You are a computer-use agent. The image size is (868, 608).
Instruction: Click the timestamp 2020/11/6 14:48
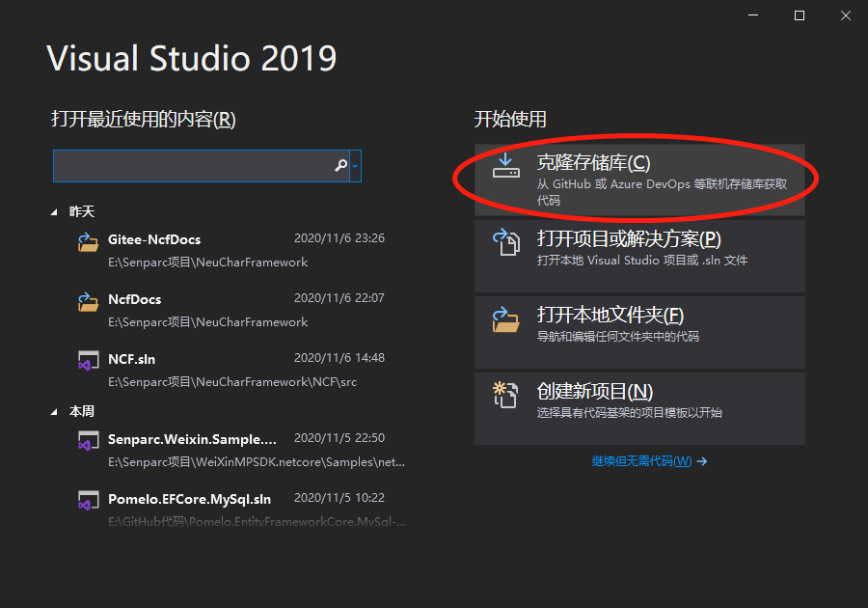(339, 358)
